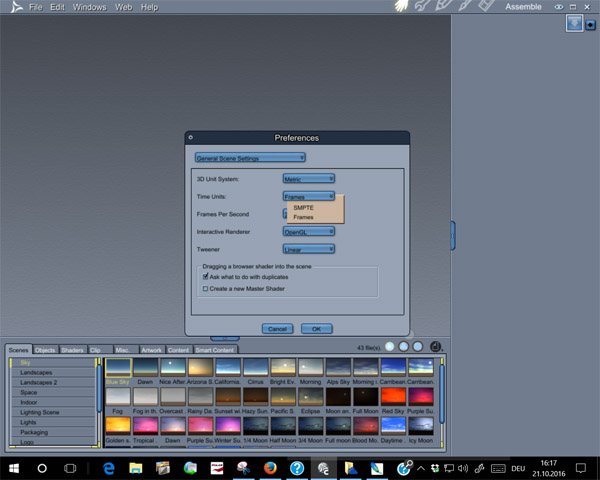Image resolution: width=600 pixels, height=480 pixels.
Task: Open File Explorer from the taskbar
Action: (x=135, y=468)
